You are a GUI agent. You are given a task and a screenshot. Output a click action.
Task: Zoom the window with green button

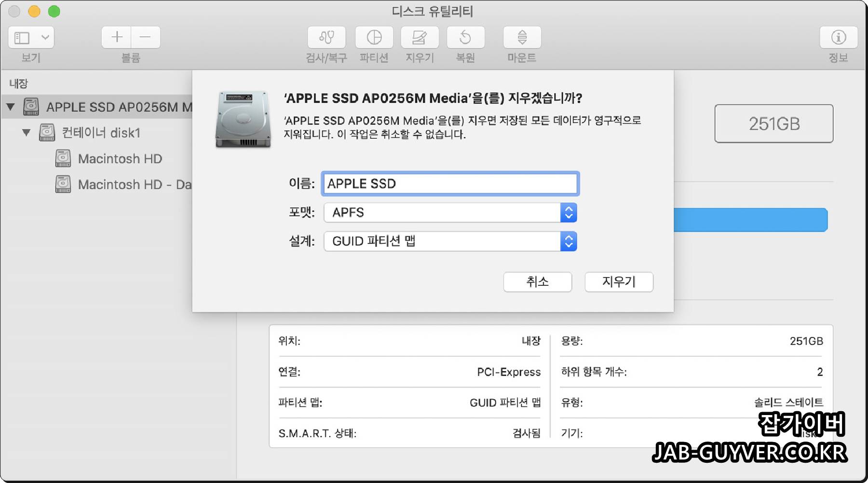(x=54, y=11)
